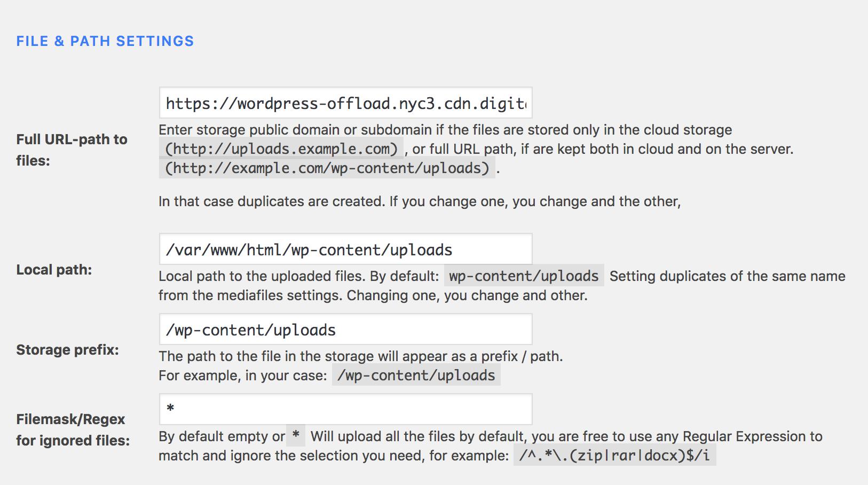The height and width of the screenshot is (485, 868).
Task: Click the /wp-content/uploads example under Storage prefix
Action: pyautogui.click(x=416, y=376)
